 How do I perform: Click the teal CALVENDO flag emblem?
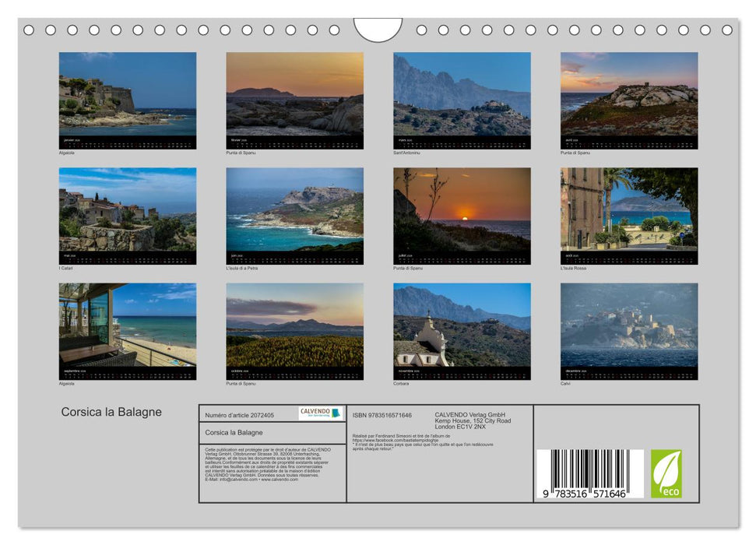[x=336, y=413]
